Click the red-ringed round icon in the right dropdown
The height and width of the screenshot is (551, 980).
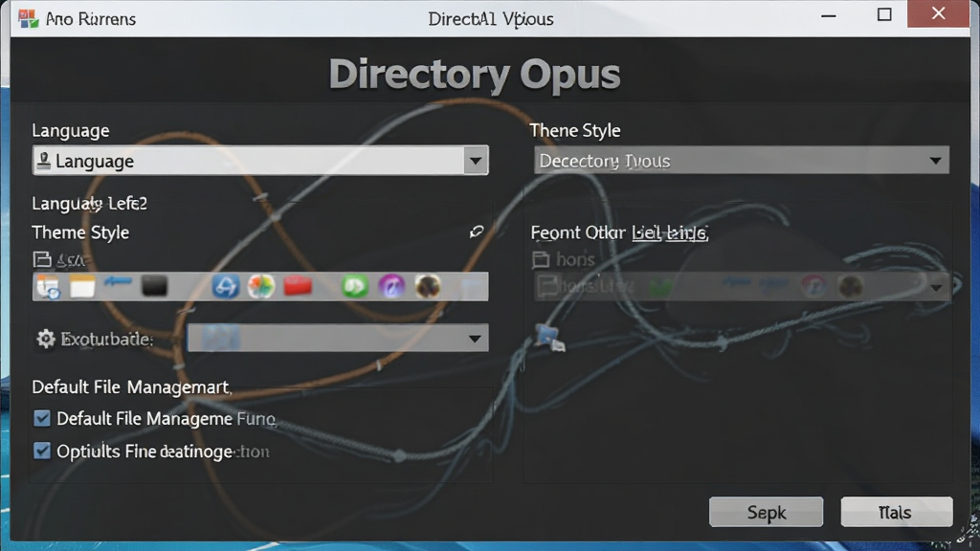(814, 287)
